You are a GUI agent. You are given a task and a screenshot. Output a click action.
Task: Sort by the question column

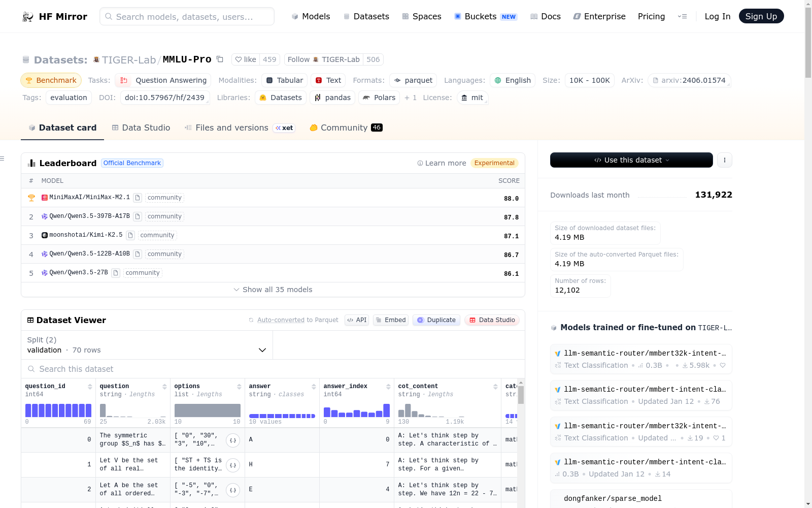(x=164, y=387)
